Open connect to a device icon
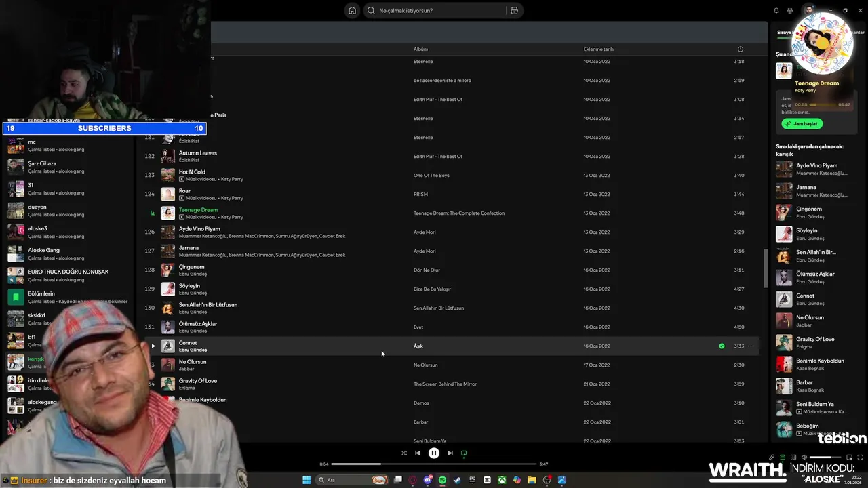 point(793,457)
